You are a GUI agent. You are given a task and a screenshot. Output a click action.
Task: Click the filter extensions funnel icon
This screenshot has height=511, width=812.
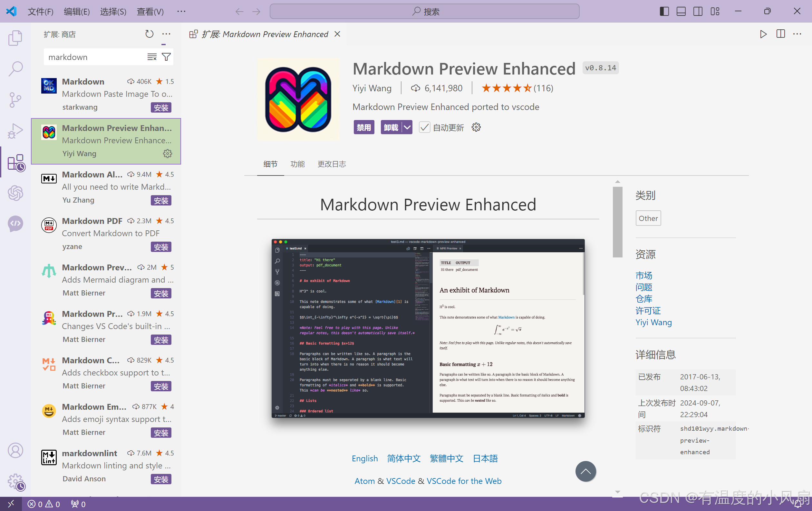click(x=166, y=57)
